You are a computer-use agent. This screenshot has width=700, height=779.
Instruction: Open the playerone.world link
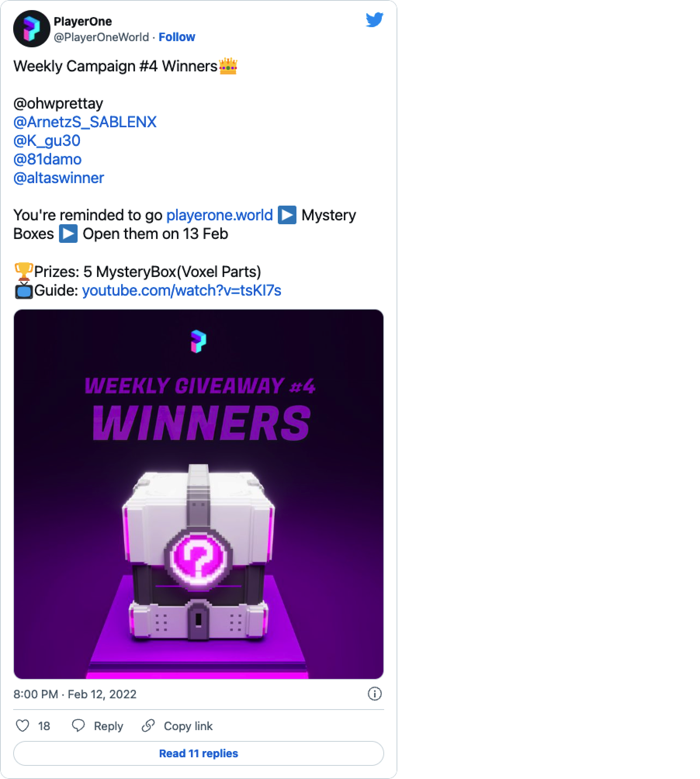[220, 215]
